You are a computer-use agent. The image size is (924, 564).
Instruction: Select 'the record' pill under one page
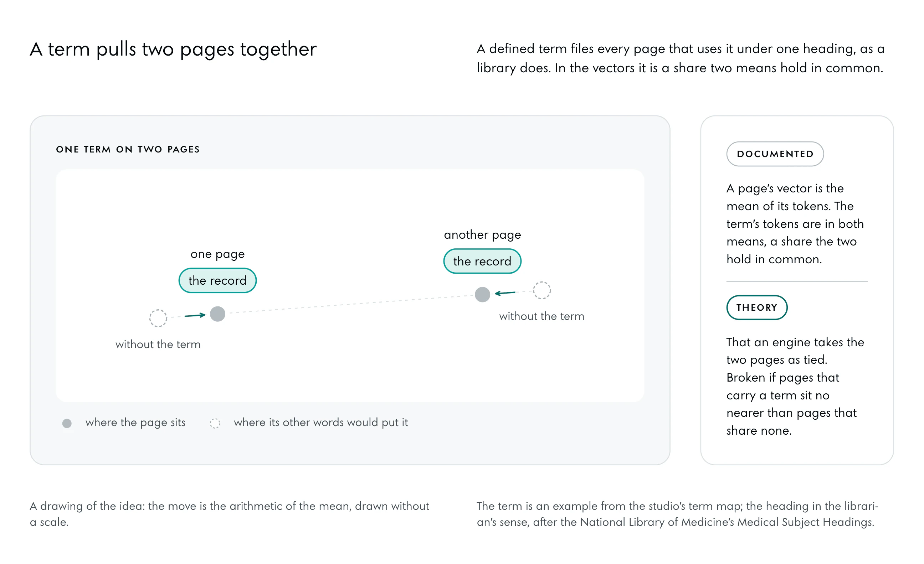217,280
